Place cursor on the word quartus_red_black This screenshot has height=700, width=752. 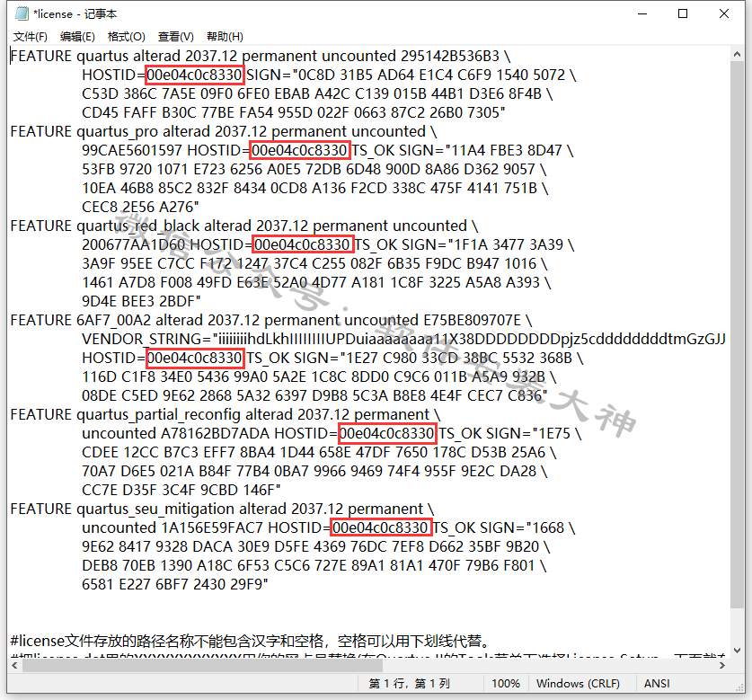pyautogui.click(x=138, y=226)
